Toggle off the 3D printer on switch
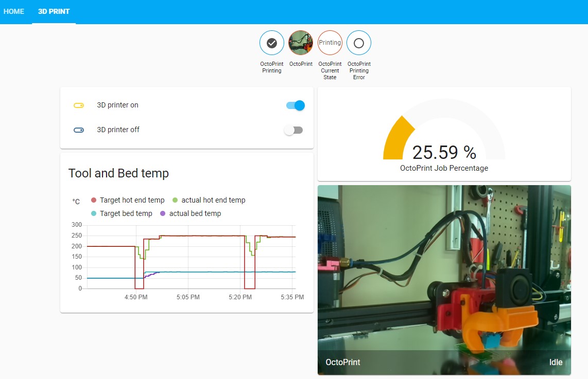The width and height of the screenshot is (588, 379). [294, 105]
